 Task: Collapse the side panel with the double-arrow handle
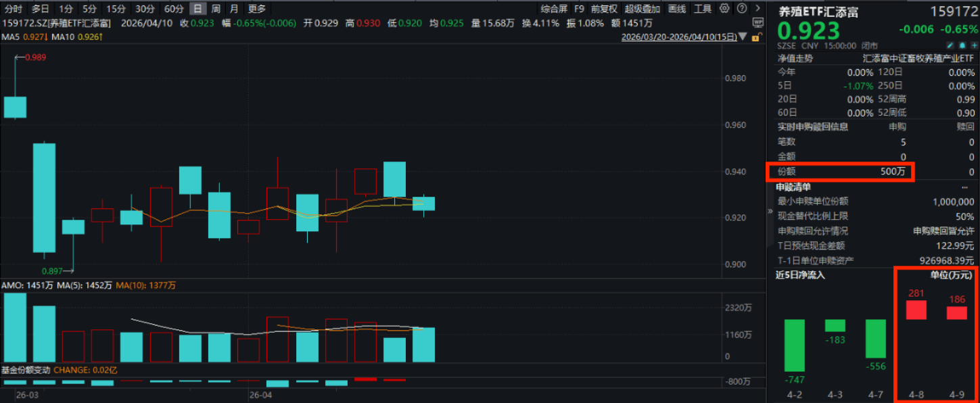[x=770, y=211]
